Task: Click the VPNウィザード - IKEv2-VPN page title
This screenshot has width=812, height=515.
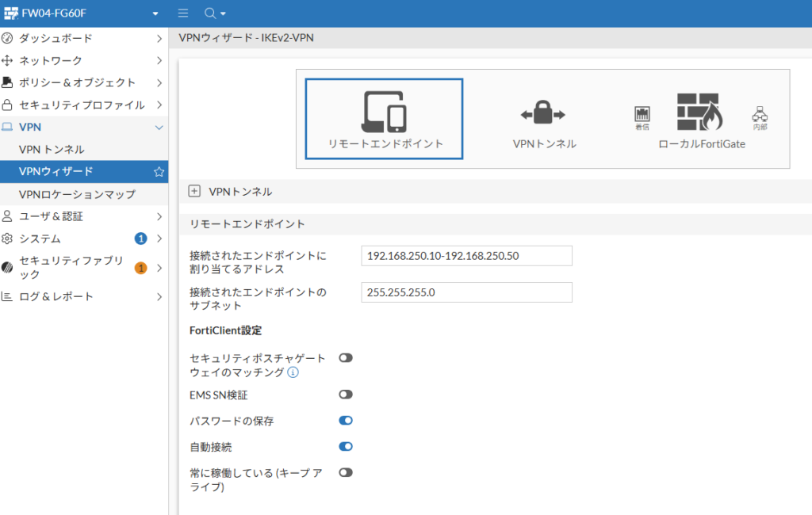Action: pyautogui.click(x=246, y=38)
